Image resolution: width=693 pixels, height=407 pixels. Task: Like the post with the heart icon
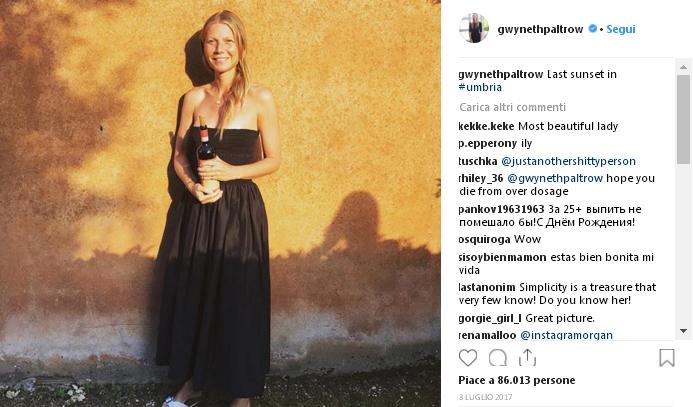click(468, 358)
